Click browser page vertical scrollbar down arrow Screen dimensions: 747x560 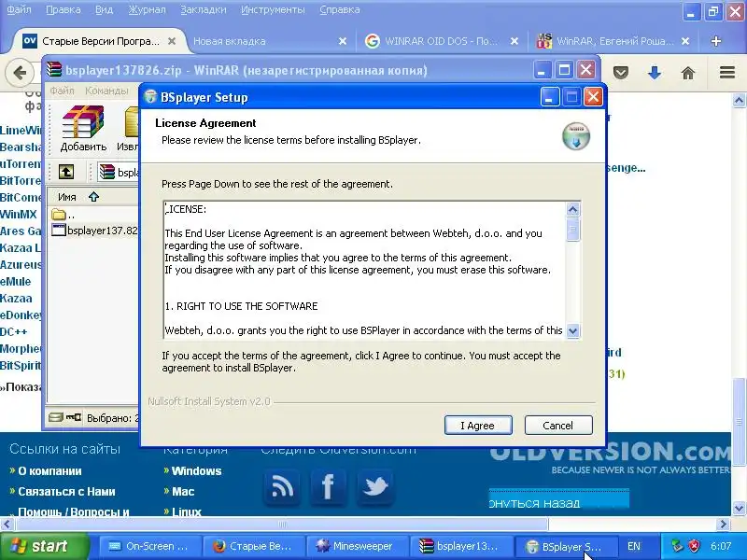(739, 508)
